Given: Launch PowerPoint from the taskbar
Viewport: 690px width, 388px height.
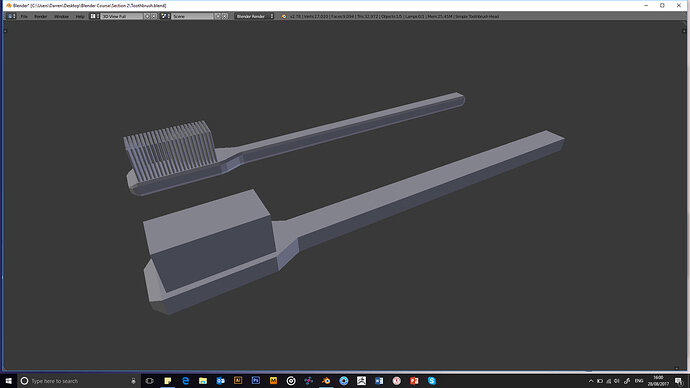Looking at the screenshot, I should (414, 381).
